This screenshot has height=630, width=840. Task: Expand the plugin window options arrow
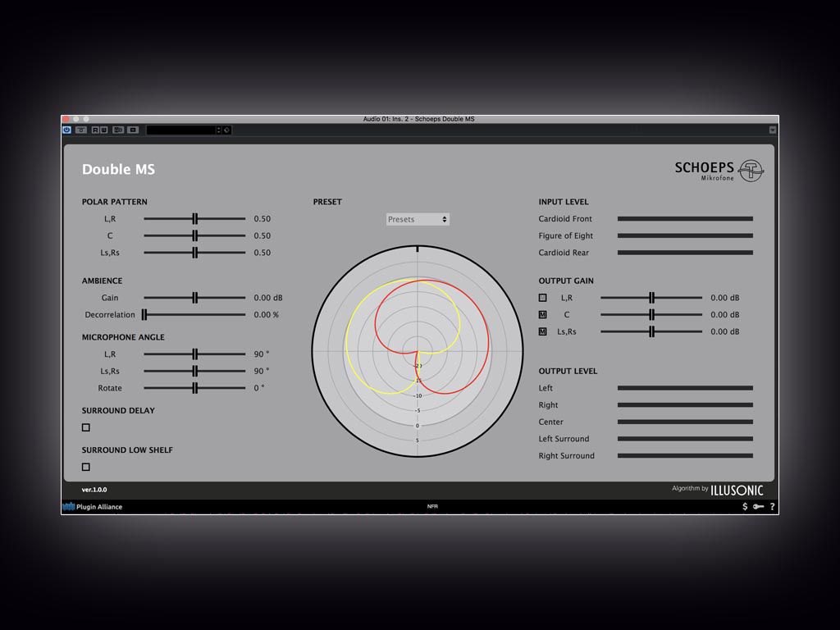[772, 130]
